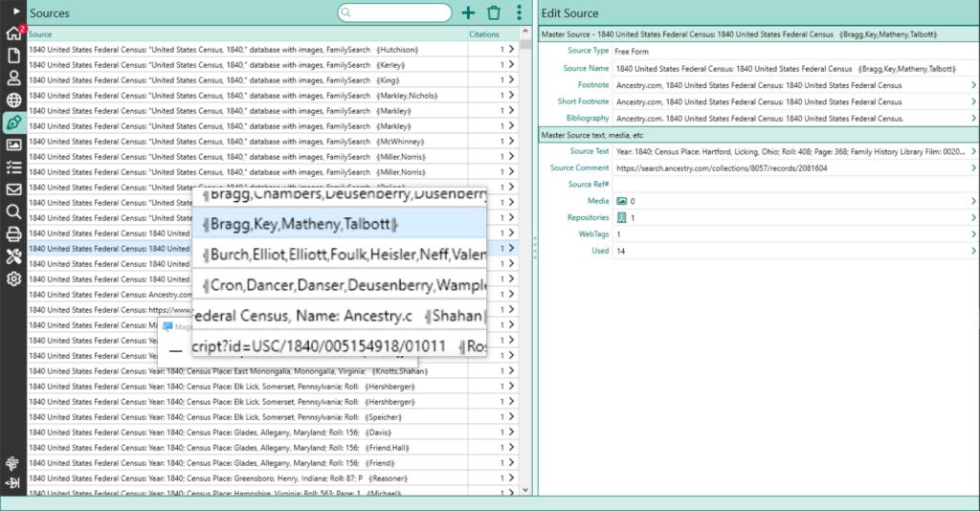Expand the Source Text field chevron
This screenshot has width=980, height=511.
(973, 151)
